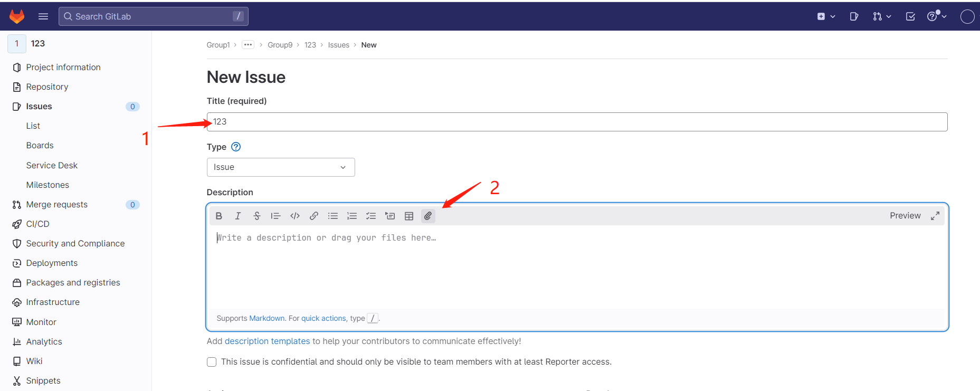Image resolution: width=980 pixels, height=391 pixels.
Task: Open Boards in the sidebar
Action: tap(40, 145)
